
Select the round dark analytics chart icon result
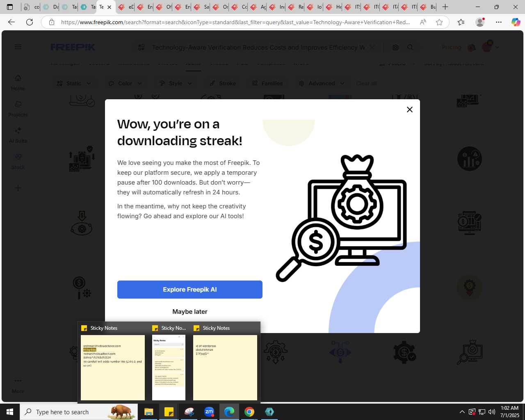[470, 159]
